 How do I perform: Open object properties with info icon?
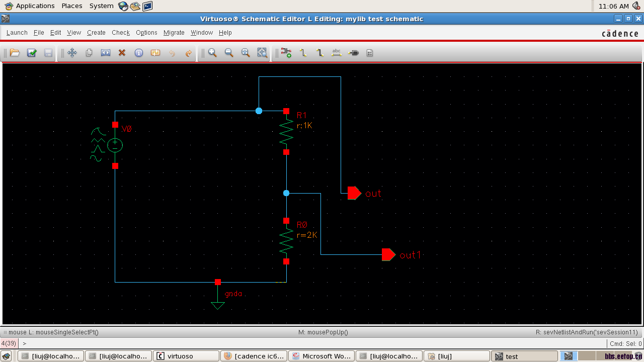(x=139, y=53)
